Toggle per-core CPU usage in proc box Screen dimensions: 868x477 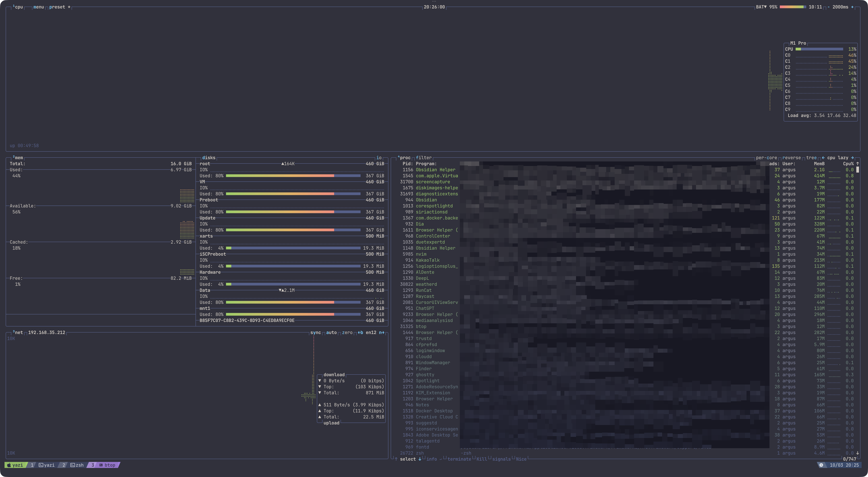766,158
